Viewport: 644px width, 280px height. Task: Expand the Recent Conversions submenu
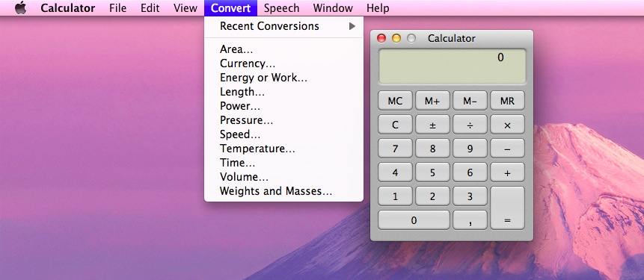[283, 26]
